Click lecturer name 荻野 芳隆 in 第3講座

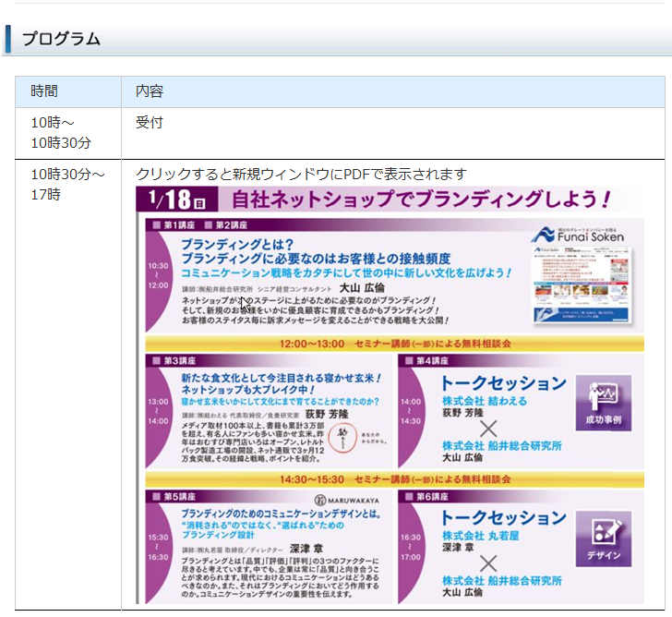click(x=327, y=414)
